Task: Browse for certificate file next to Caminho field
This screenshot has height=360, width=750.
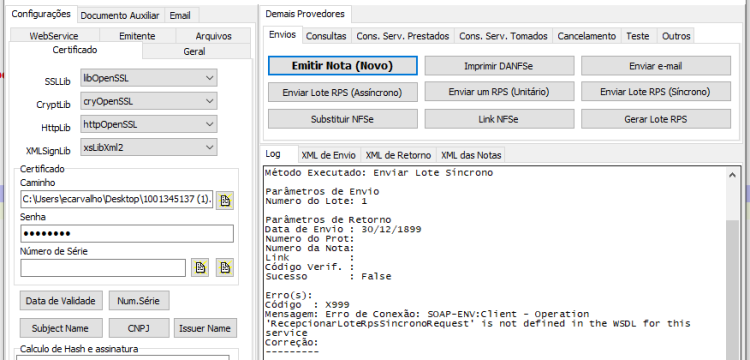Action: (225, 201)
